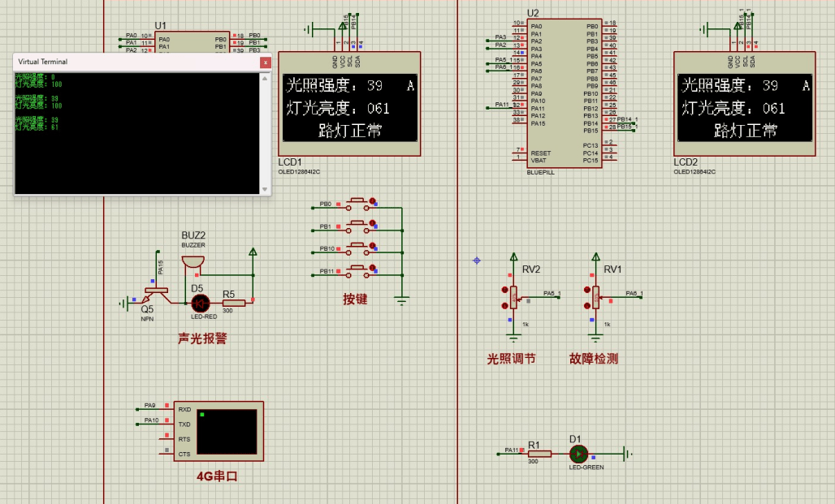Select the U2 BLUEPILL microcontroller chip
The image size is (835, 504).
pyautogui.click(x=565, y=93)
